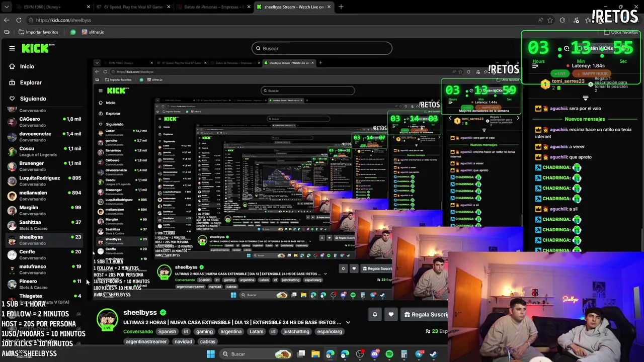Expand the stream title chevron
The image size is (644, 362).
click(x=348, y=322)
